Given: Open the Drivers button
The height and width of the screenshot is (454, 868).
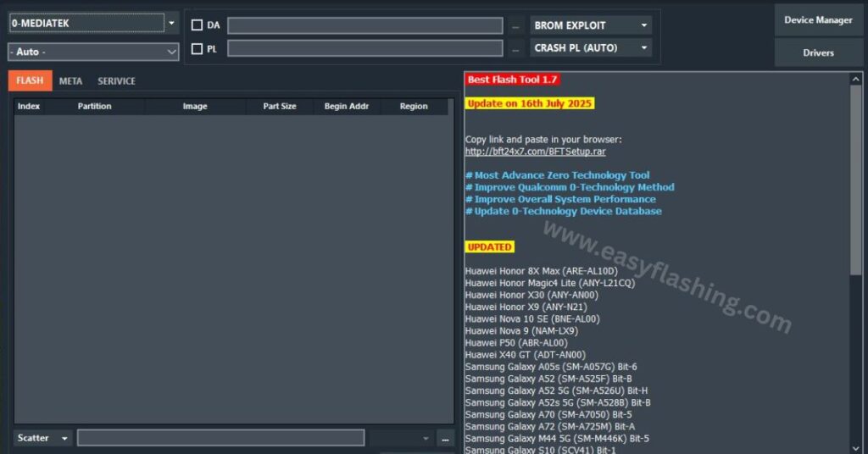Looking at the screenshot, I should point(818,53).
